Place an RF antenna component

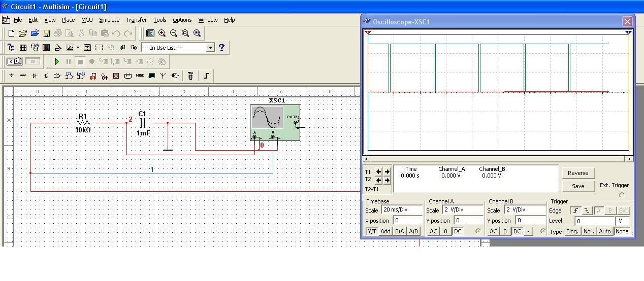click(163, 76)
